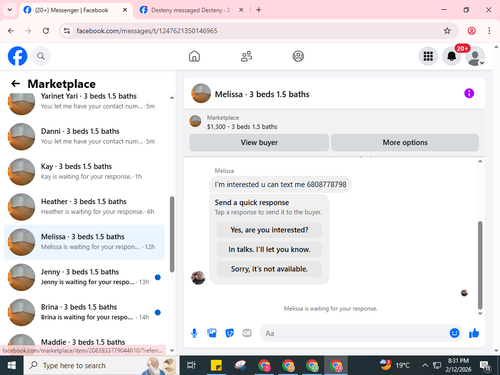This screenshot has width=500, height=375.
Task: Go back using Marketplace back arrow
Action: (x=16, y=83)
